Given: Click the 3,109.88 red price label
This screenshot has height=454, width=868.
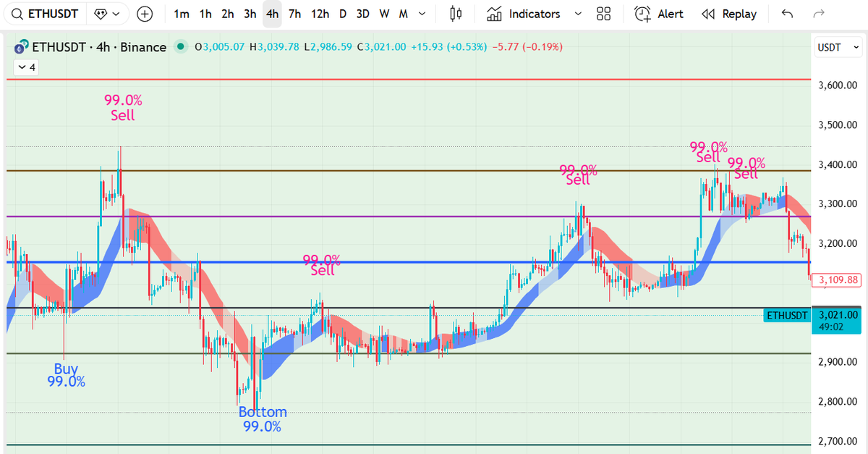Looking at the screenshot, I should tap(835, 279).
